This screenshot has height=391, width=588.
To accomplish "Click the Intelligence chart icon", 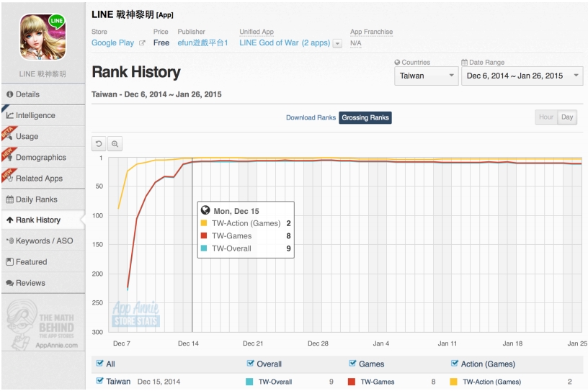I will point(10,115).
